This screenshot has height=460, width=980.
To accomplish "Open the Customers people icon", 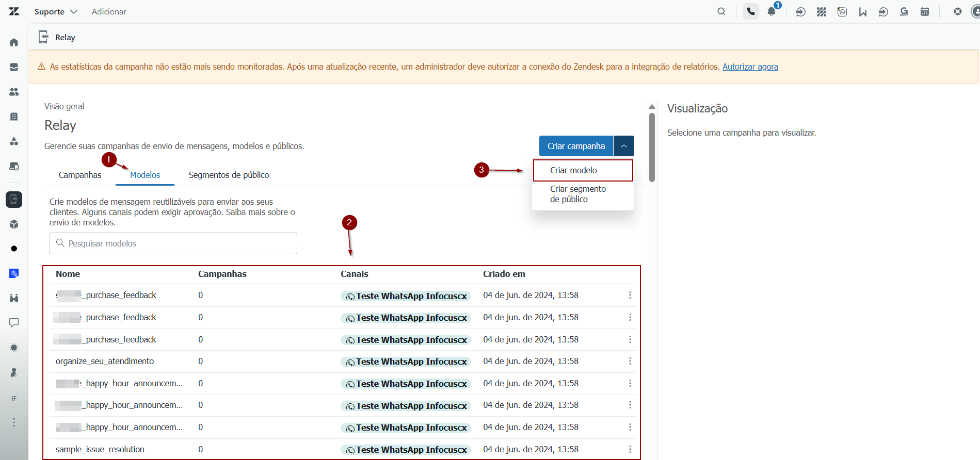I will pyautogui.click(x=14, y=92).
